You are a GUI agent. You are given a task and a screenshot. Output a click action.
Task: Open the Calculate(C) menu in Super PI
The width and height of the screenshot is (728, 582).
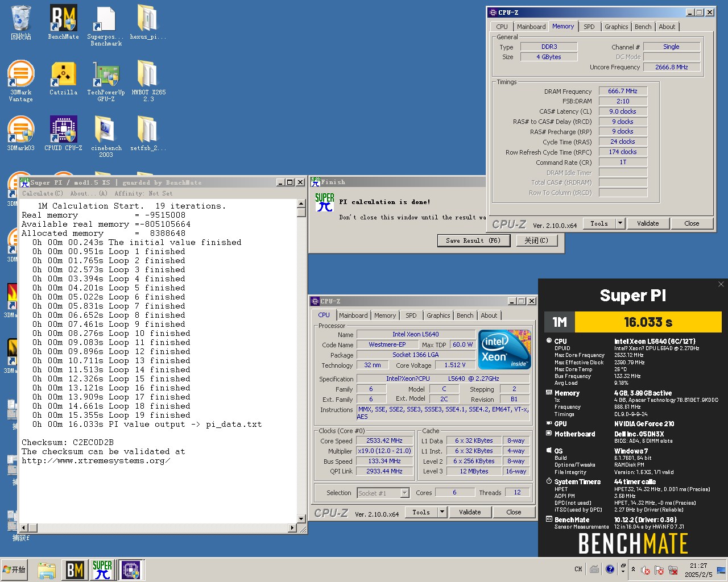pos(43,193)
